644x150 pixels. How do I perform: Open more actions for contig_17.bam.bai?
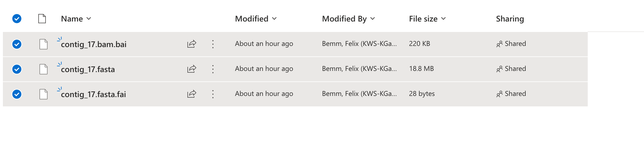coord(213,44)
